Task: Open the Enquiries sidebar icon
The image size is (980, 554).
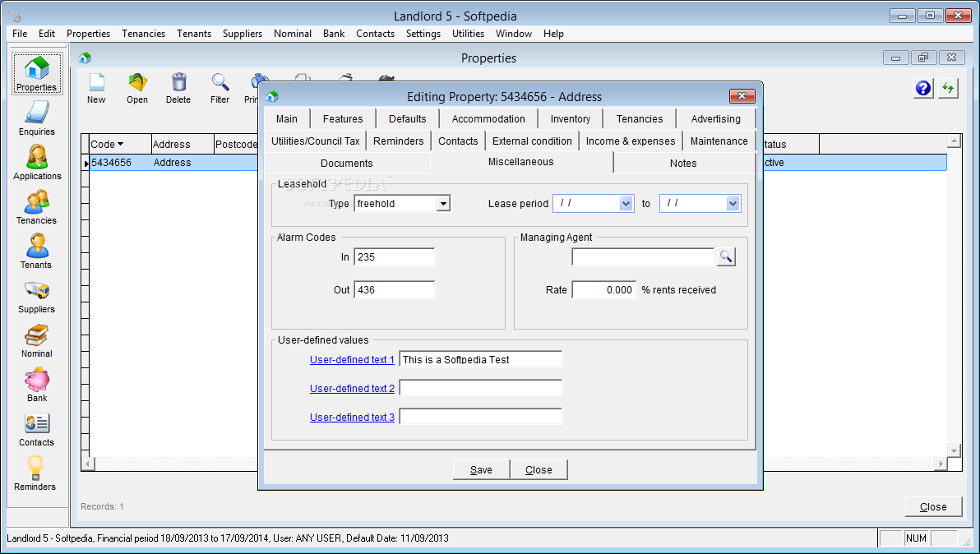Action: [37, 118]
